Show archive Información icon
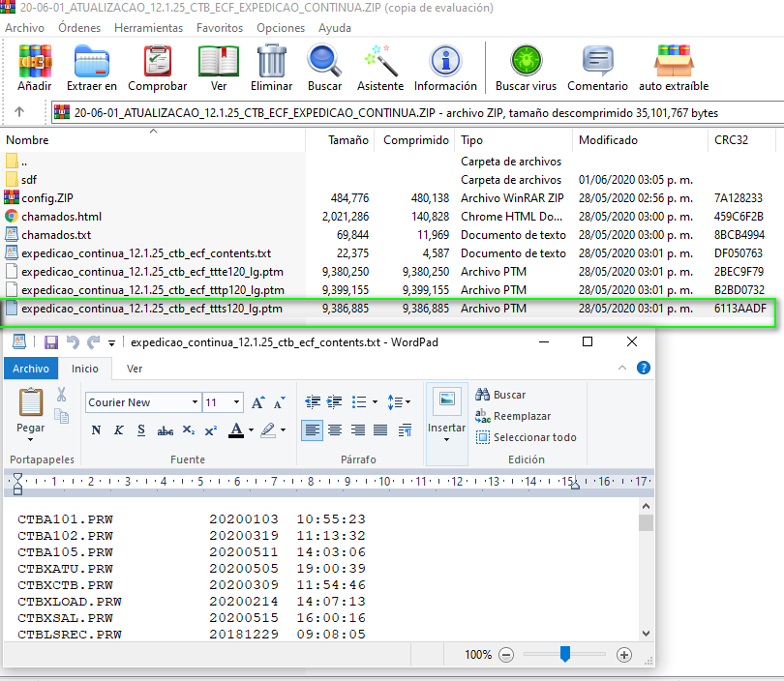Screen dimensions: 784x681 point(445,62)
